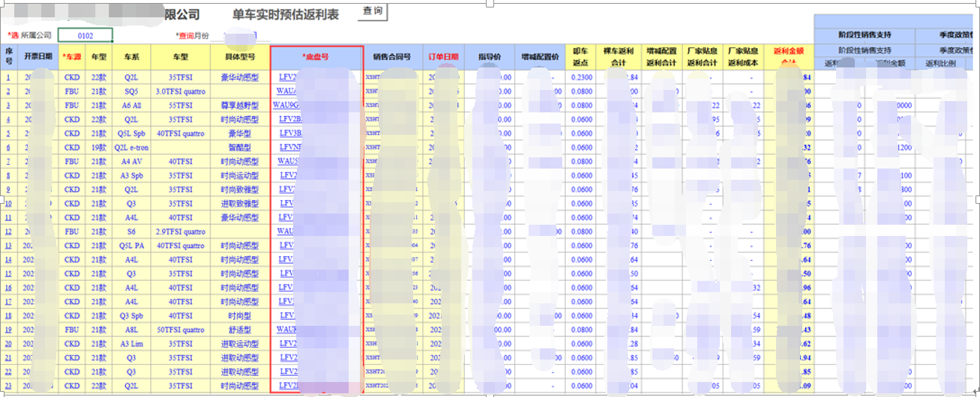This screenshot has width=980, height=397.
Task: Select the cell reading S6
Action: pyautogui.click(x=131, y=231)
